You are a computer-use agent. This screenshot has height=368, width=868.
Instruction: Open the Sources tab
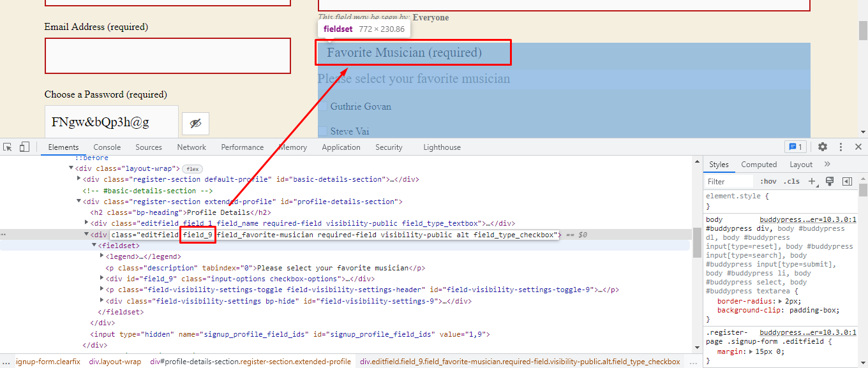pos(149,147)
